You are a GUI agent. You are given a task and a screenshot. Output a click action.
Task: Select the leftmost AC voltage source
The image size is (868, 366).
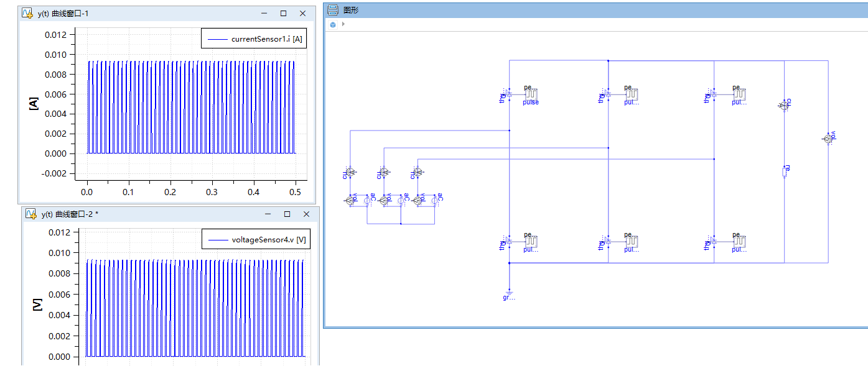pos(368,201)
